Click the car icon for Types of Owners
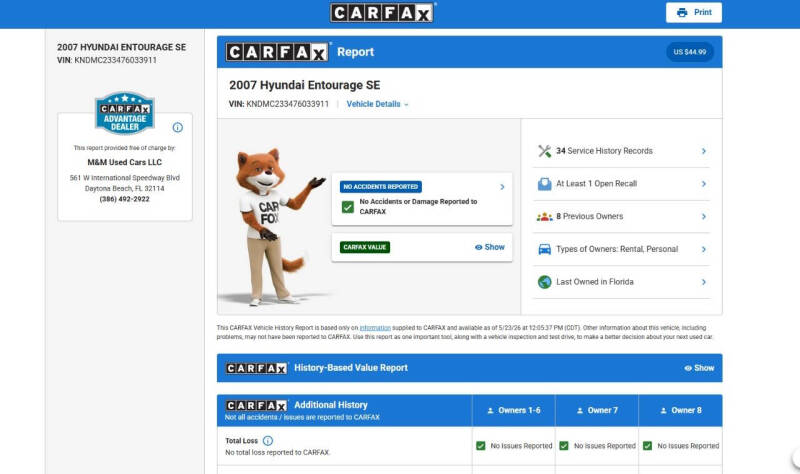This screenshot has width=800, height=474. pyautogui.click(x=544, y=250)
